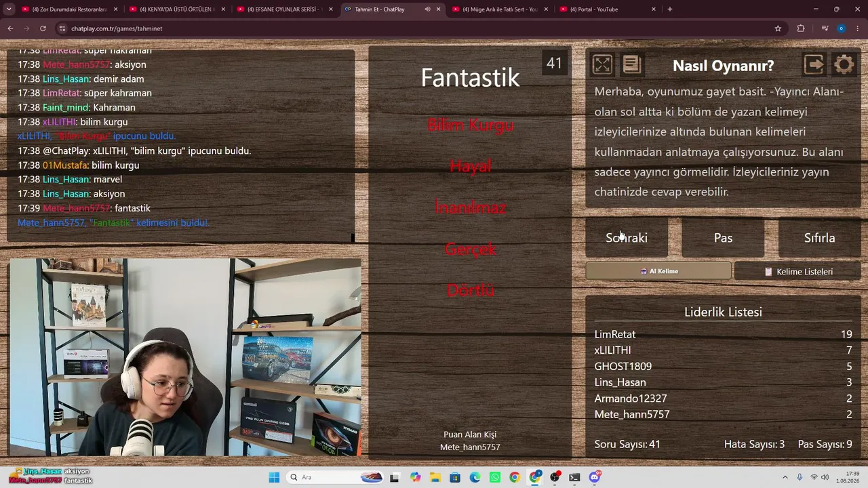The image size is (868, 488).
Task: Click chat message 'demir adam' by Lins_Hasan
Action: (x=81, y=79)
